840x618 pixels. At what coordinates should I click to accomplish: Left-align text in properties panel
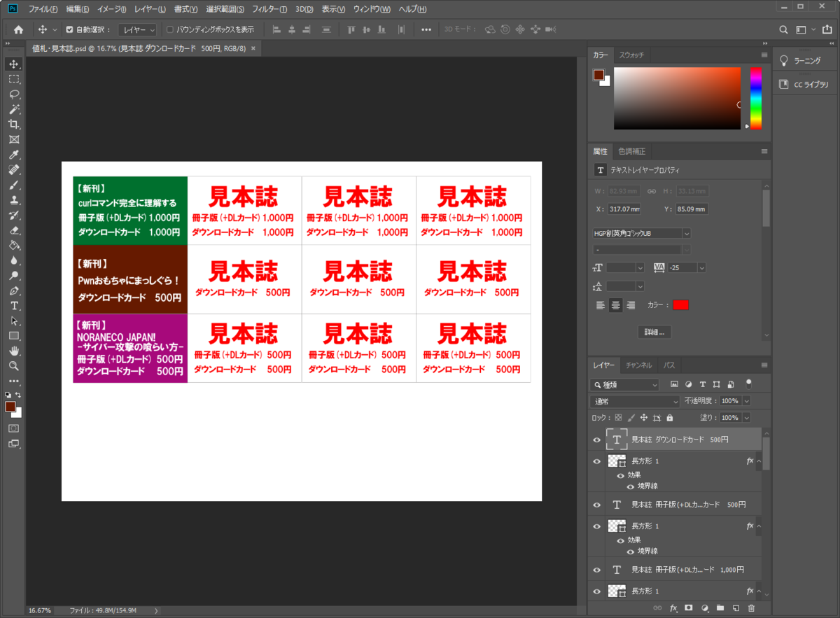[600, 305]
